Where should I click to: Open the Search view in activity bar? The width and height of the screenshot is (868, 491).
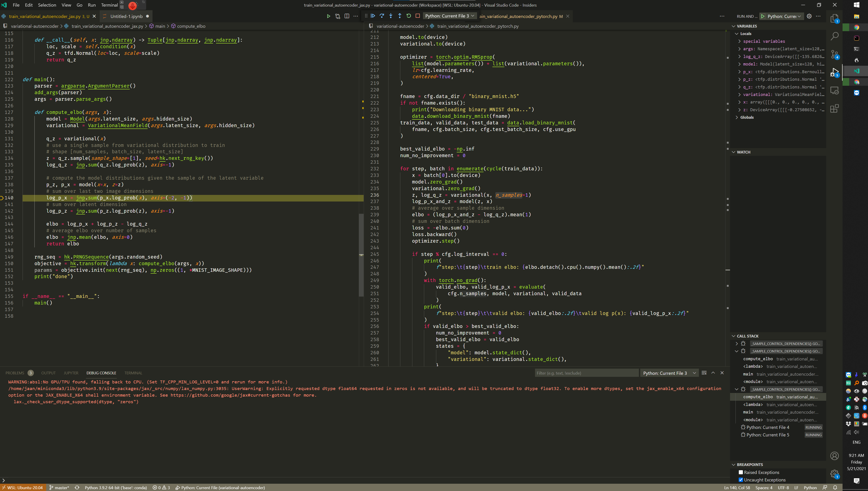pyautogui.click(x=834, y=36)
